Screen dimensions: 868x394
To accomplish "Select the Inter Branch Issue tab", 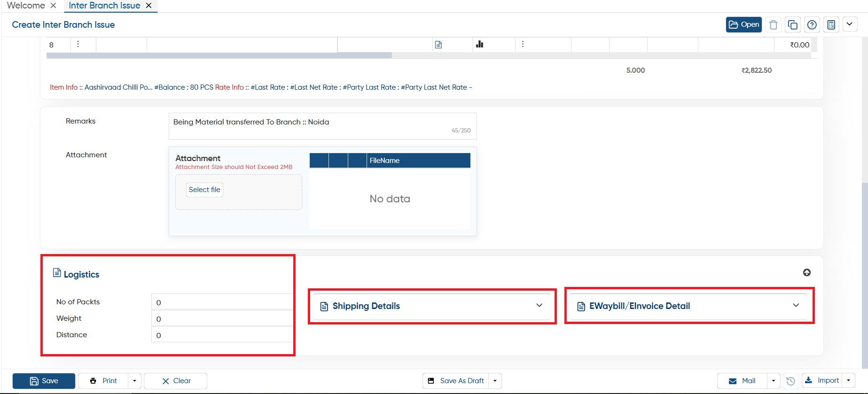I will click(104, 6).
